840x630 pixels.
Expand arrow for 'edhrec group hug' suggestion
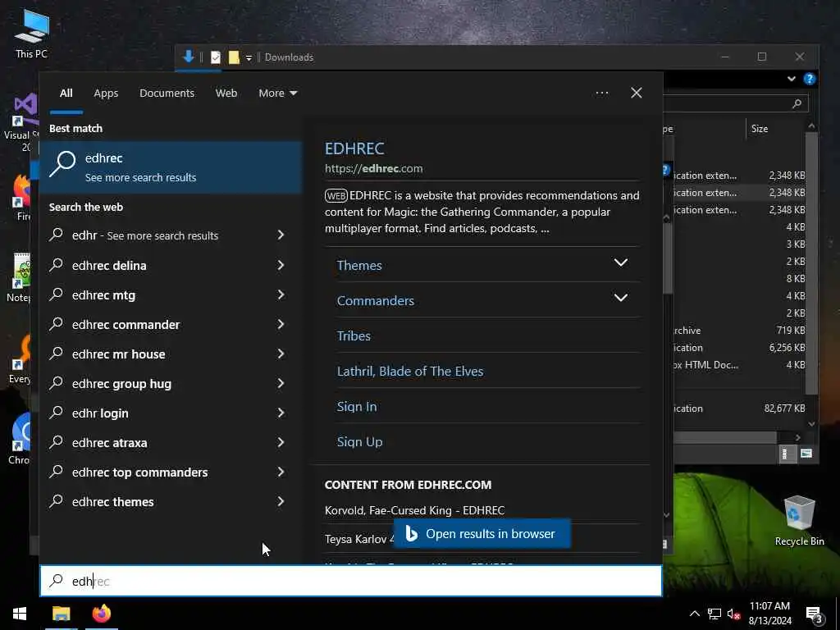tap(281, 382)
